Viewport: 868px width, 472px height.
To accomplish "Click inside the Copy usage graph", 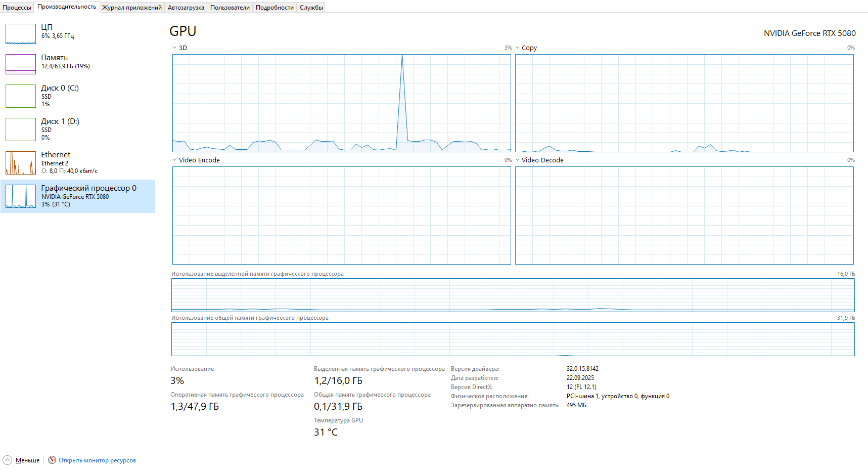I will pyautogui.click(x=684, y=103).
